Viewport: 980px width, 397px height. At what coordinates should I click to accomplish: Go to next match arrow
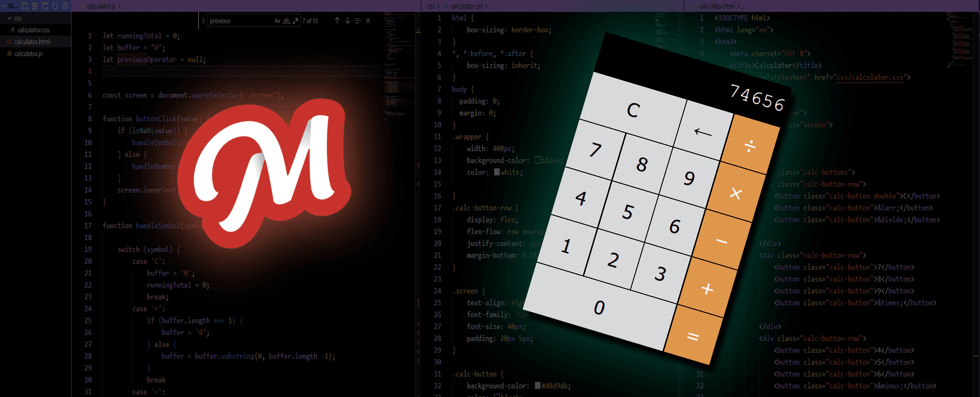click(x=347, y=21)
